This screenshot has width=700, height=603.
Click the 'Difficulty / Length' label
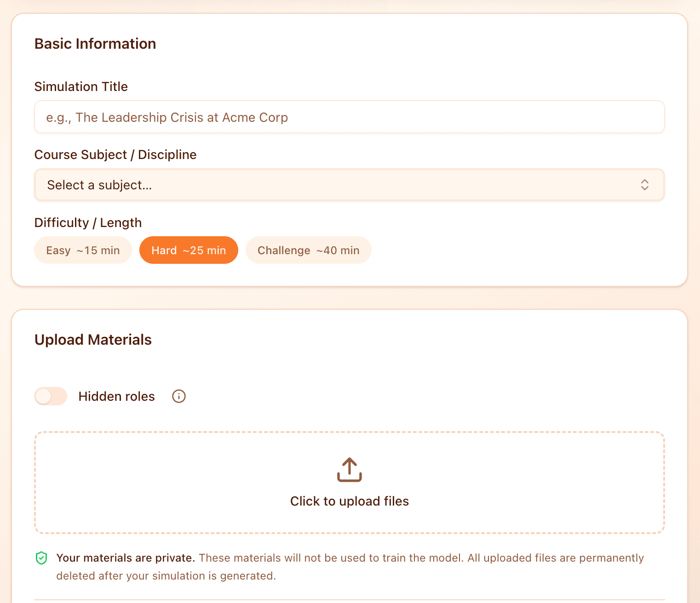click(x=88, y=222)
